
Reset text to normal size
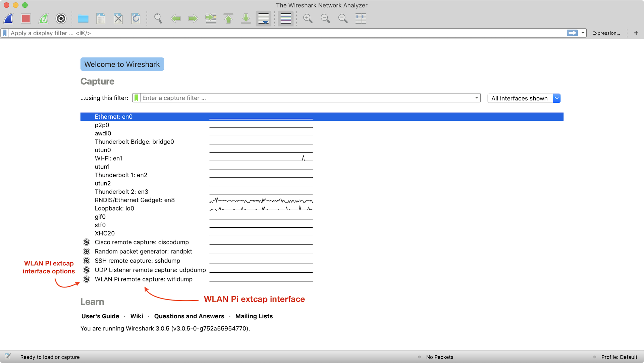click(343, 18)
